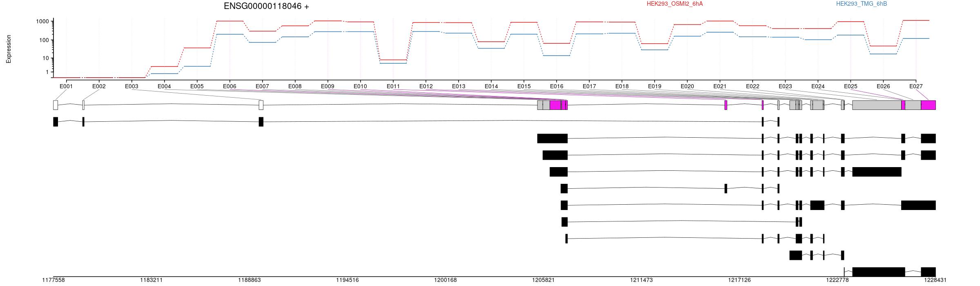Screen dimensions: 980x286
Task: Click the Expression y-axis title
Action: click(x=9, y=49)
